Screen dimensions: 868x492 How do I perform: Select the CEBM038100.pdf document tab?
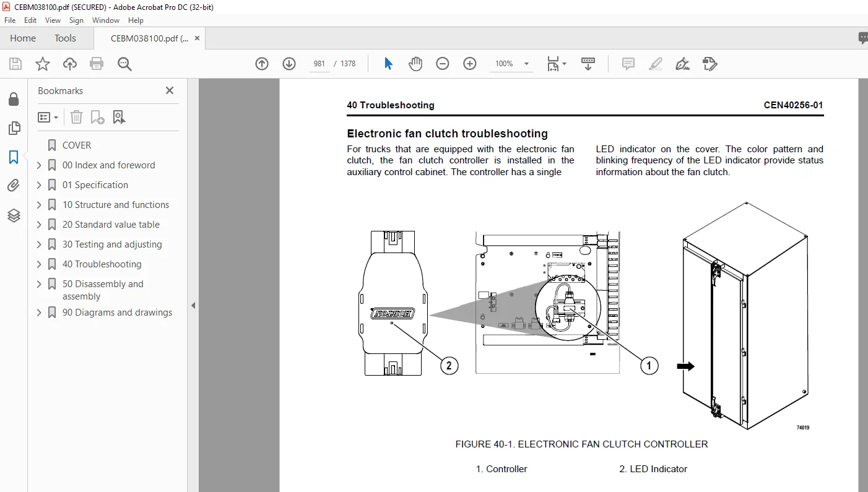(x=149, y=38)
